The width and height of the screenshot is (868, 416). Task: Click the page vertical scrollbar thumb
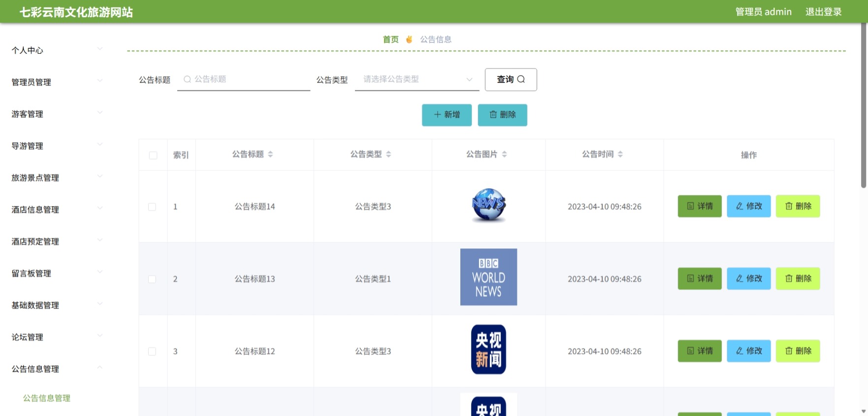pyautogui.click(x=864, y=105)
